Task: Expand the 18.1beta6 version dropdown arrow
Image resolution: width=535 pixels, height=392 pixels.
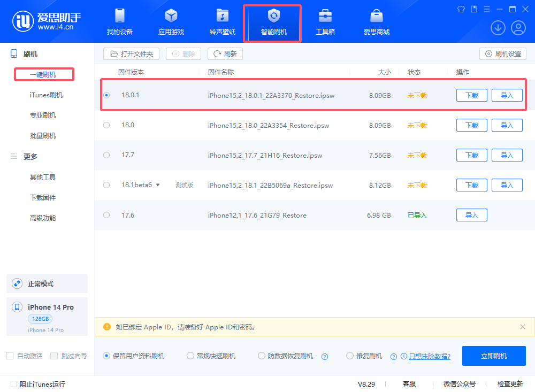Action: (x=158, y=185)
